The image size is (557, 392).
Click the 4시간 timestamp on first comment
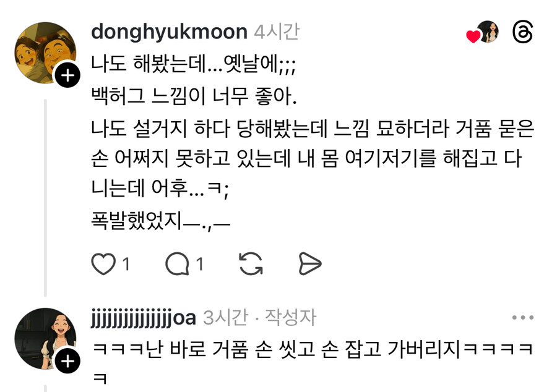point(277,32)
